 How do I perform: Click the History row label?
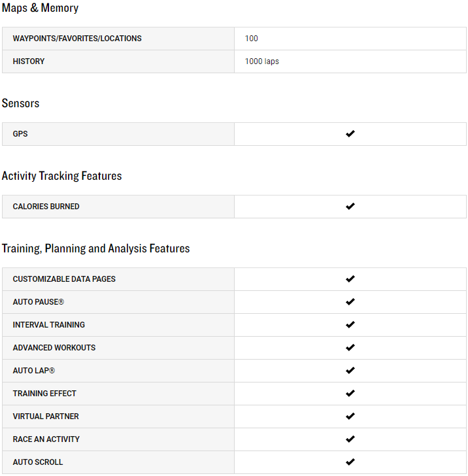click(29, 61)
